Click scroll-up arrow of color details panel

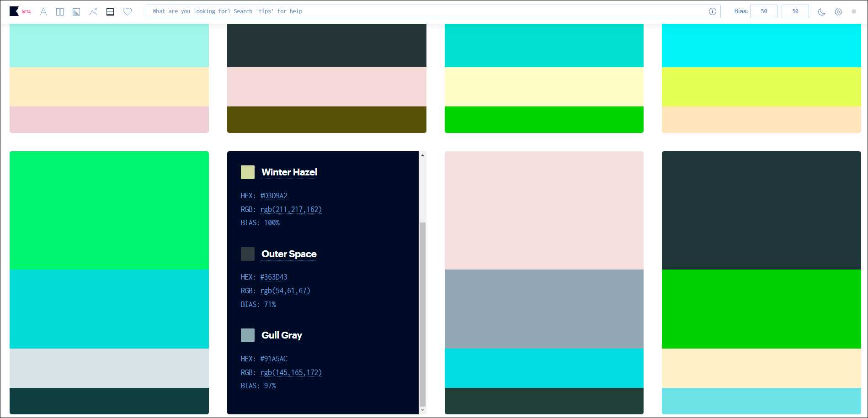click(x=422, y=155)
